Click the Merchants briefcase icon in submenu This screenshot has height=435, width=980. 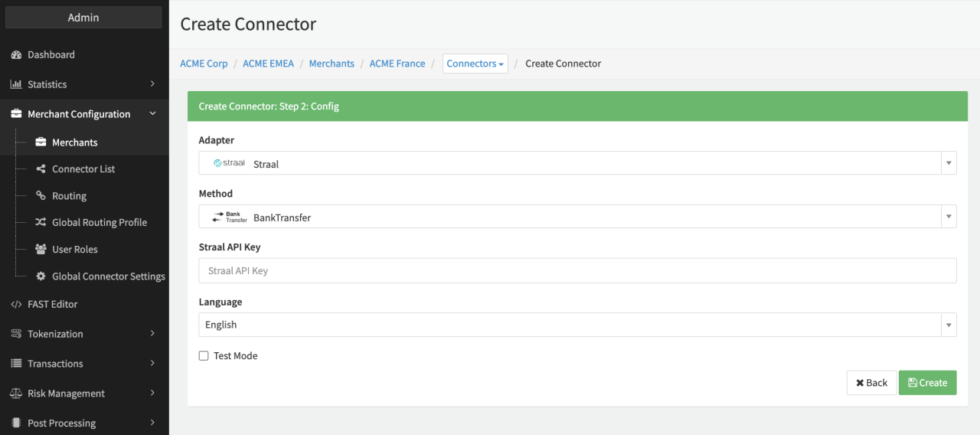pos(41,142)
